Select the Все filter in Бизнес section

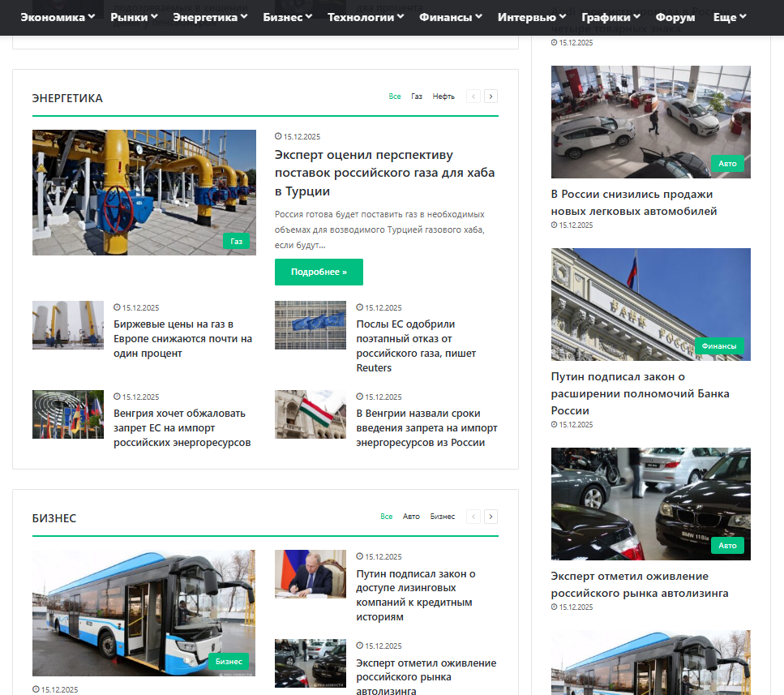[386, 517]
